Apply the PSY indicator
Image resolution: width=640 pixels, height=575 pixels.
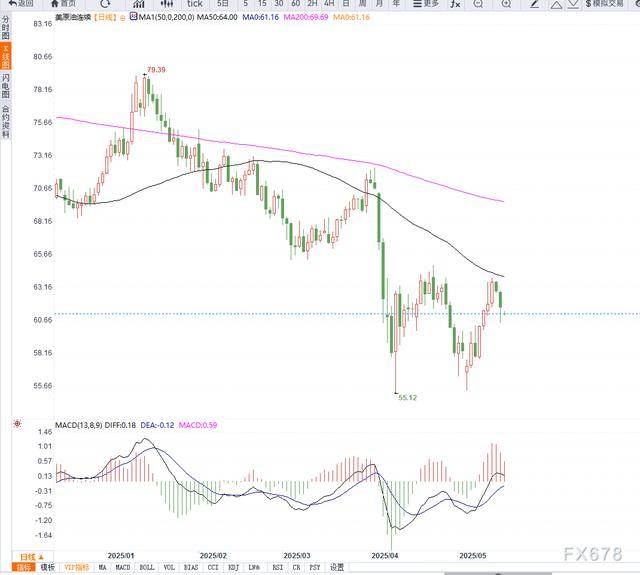coord(315,567)
